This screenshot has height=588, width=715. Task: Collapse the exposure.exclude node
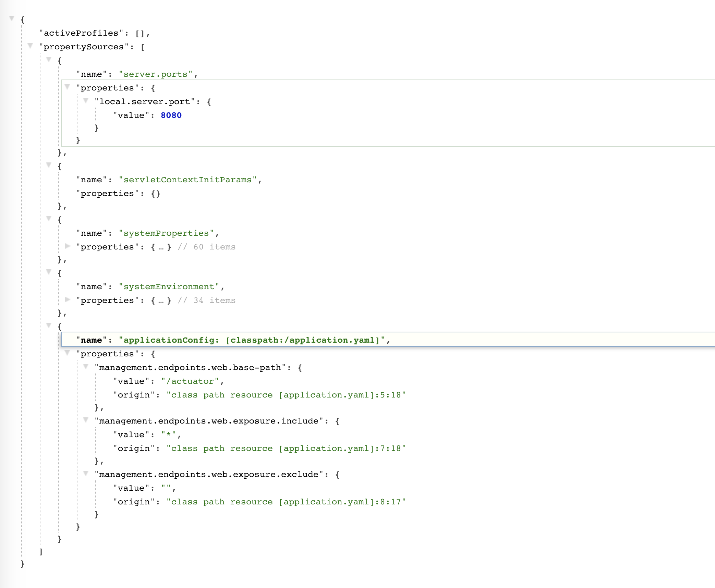click(86, 473)
